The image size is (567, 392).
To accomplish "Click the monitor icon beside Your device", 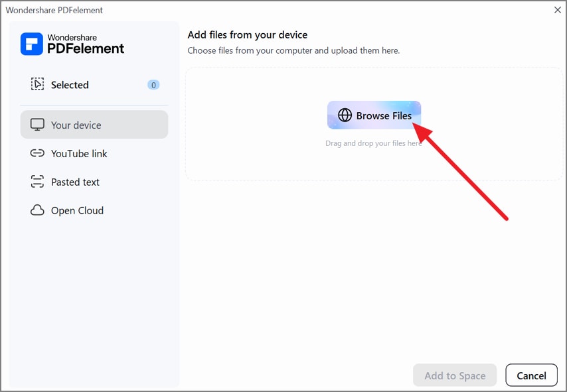I will (37, 125).
